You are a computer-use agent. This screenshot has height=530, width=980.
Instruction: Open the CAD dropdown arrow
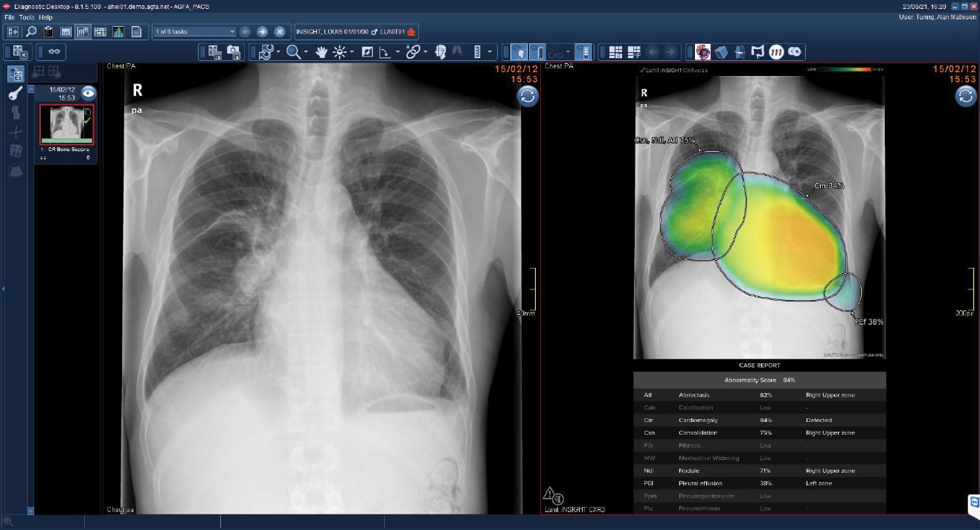pos(569,52)
